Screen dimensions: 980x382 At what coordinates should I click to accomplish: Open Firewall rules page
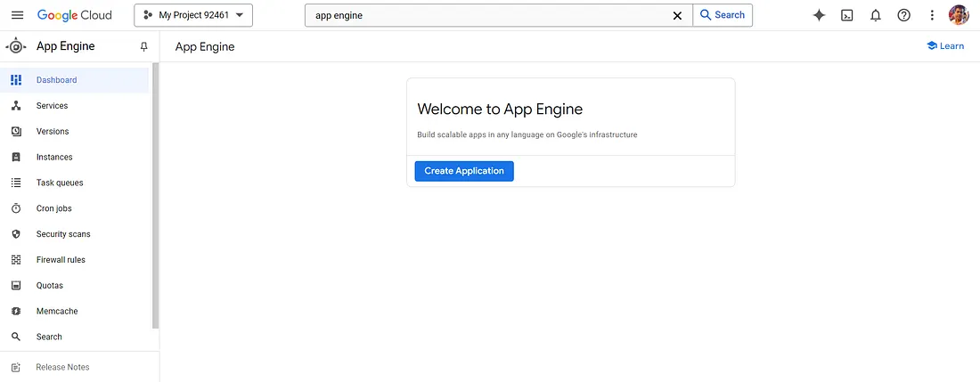(74, 260)
